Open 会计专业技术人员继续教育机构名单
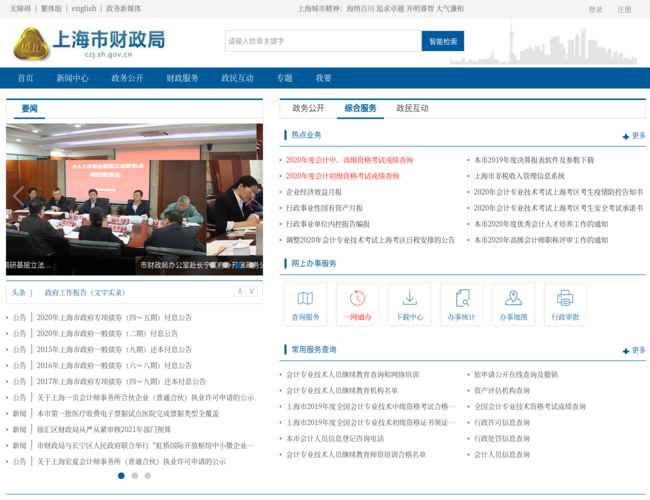This screenshot has width=650, height=500. tap(342, 391)
